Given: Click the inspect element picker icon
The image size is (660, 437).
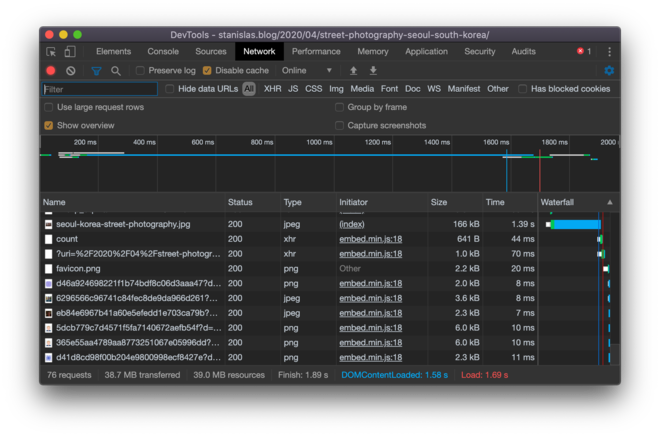Looking at the screenshot, I should click(51, 51).
